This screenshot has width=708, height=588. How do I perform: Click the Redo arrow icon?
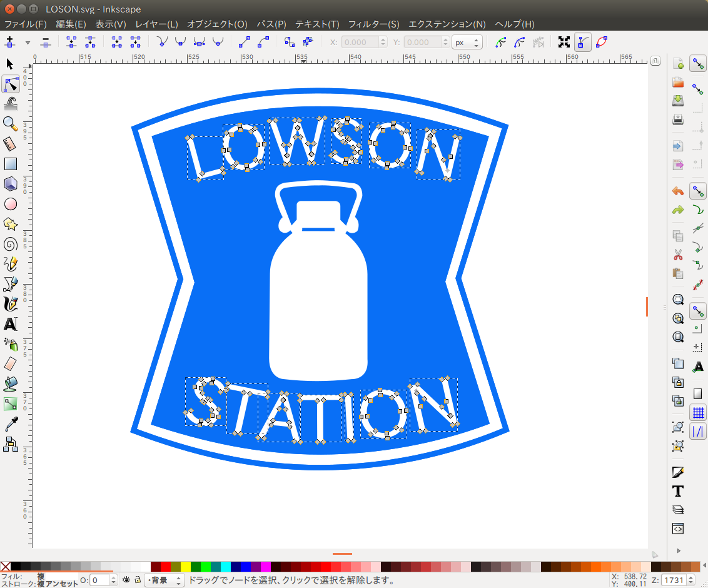click(x=678, y=210)
